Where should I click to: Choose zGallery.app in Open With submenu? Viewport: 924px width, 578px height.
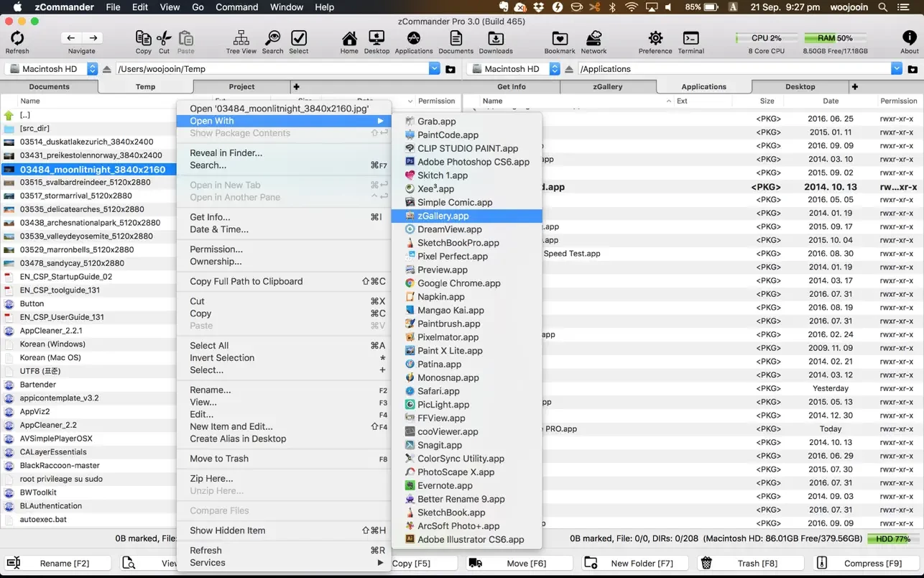click(443, 216)
